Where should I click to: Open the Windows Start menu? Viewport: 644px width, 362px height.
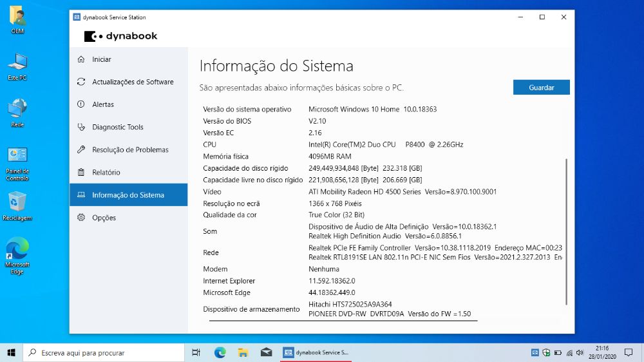click(11, 352)
